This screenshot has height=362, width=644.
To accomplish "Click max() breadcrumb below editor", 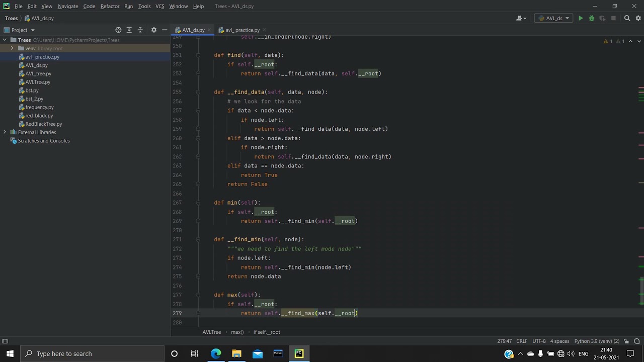I will pos(237,332).
